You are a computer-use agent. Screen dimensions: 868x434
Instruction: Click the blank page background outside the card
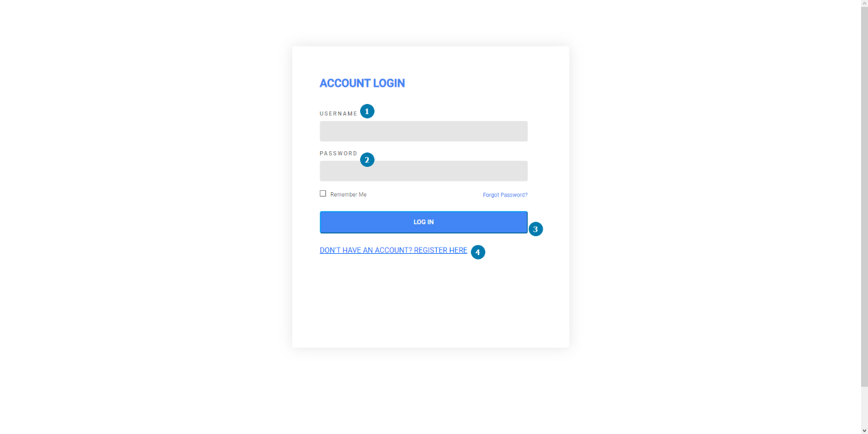pos(126,220)
